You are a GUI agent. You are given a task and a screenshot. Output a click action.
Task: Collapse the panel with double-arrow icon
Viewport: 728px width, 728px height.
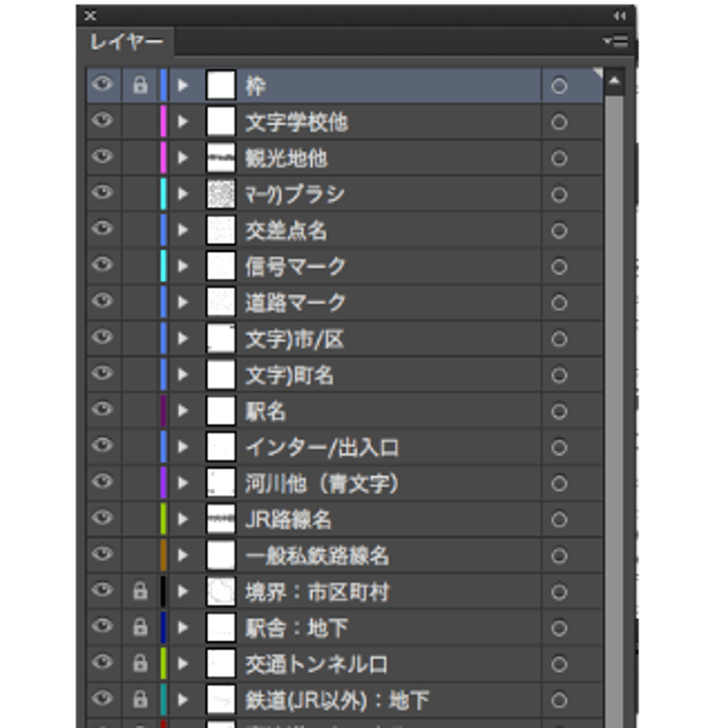[620, 17]
